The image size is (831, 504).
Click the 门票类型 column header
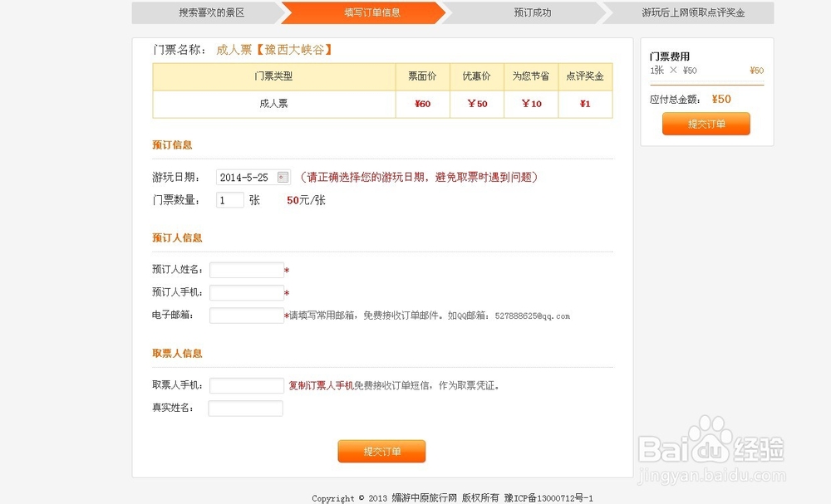[273, 76]
